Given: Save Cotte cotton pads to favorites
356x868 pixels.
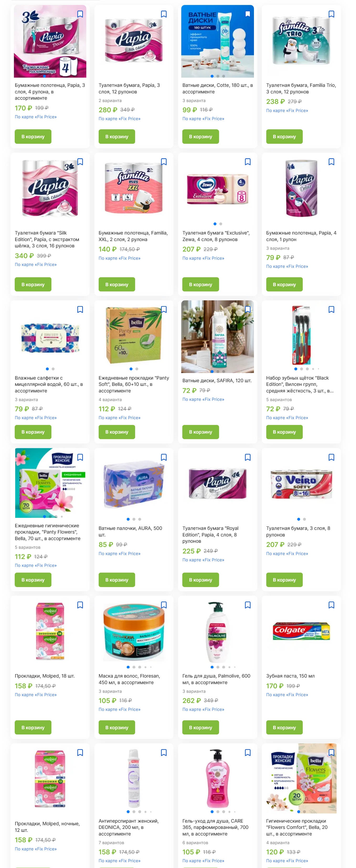Looking at the screenshot, I should pyautogui.click(x=248, y=14).
